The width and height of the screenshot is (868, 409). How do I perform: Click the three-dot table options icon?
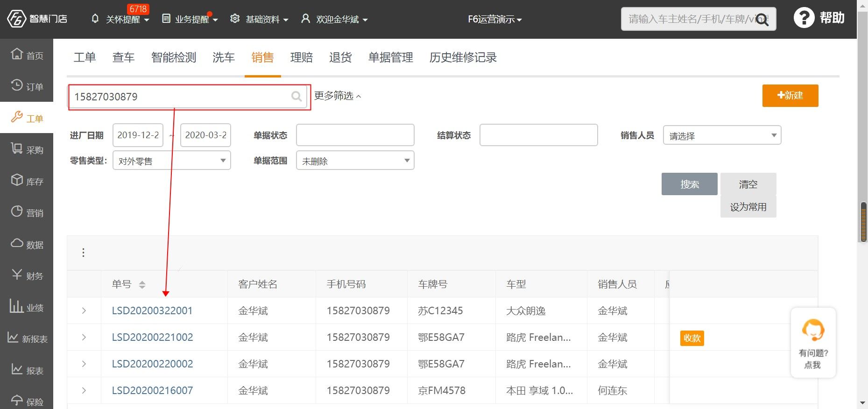pyautogui.click(x=83, y=253)
